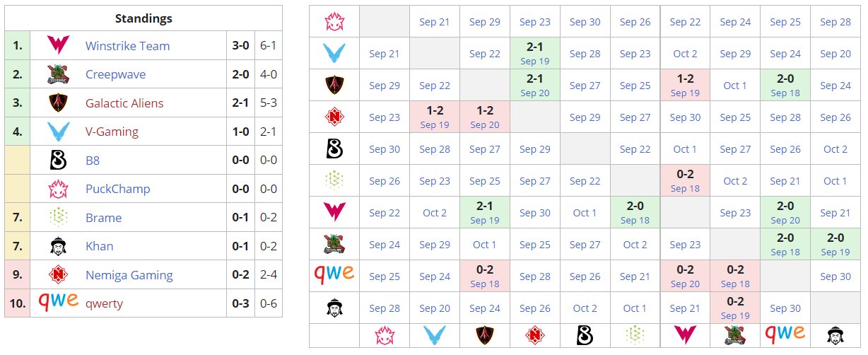
Task: Click the Galactic Aliens logo in standings
Action: coord(57,103)
